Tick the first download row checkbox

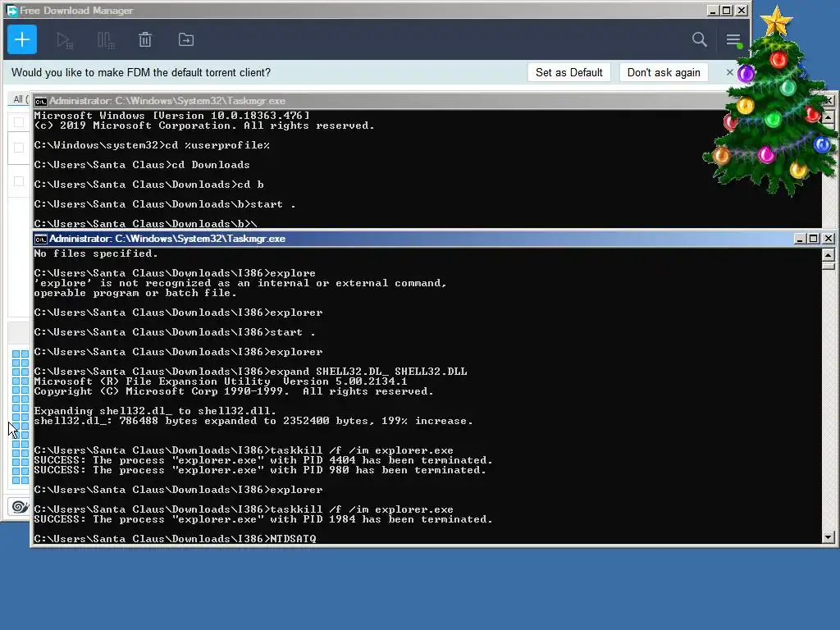(19, 122)
